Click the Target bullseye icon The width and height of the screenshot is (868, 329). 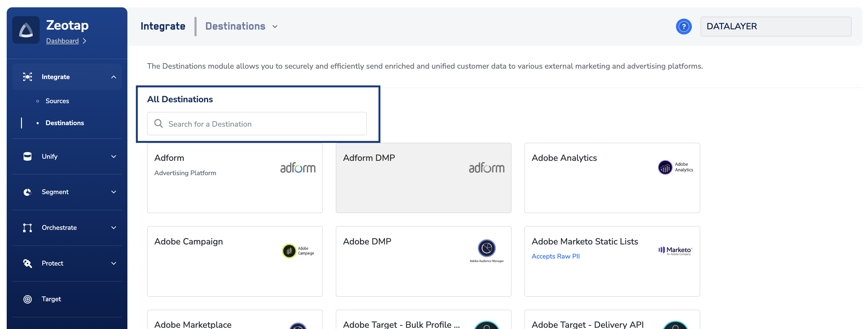(27, 299)
